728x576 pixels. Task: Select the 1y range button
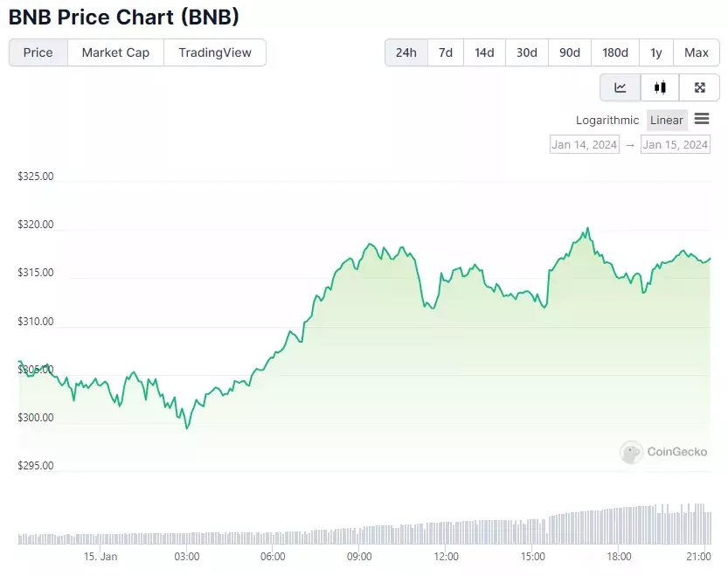coord(656,52)
